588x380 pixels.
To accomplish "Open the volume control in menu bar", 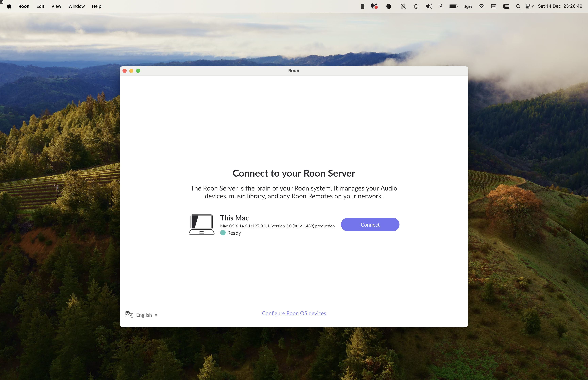I will 429,6.
